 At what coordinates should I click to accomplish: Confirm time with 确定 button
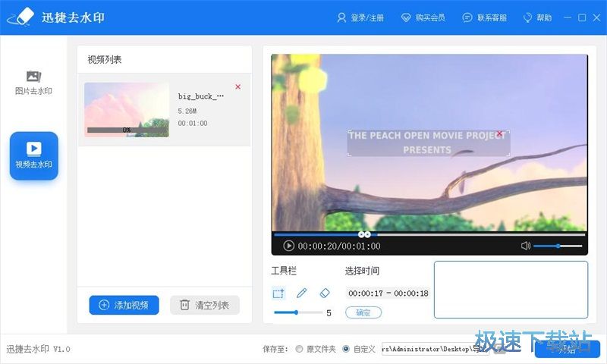(363, 312)
